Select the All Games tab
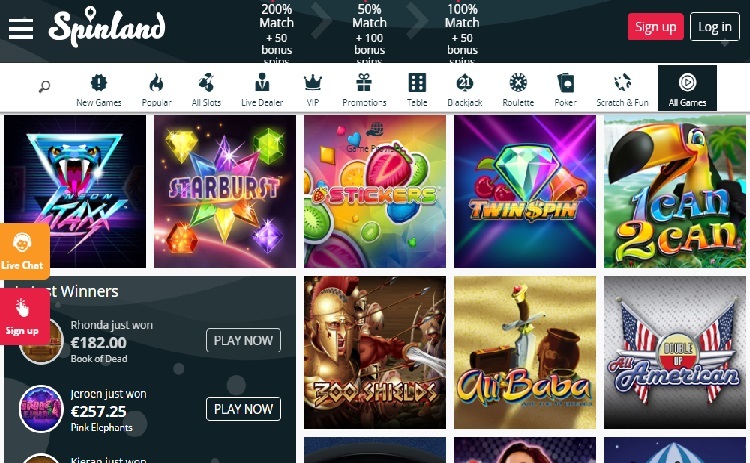750x463 pixels. point(687,88)
